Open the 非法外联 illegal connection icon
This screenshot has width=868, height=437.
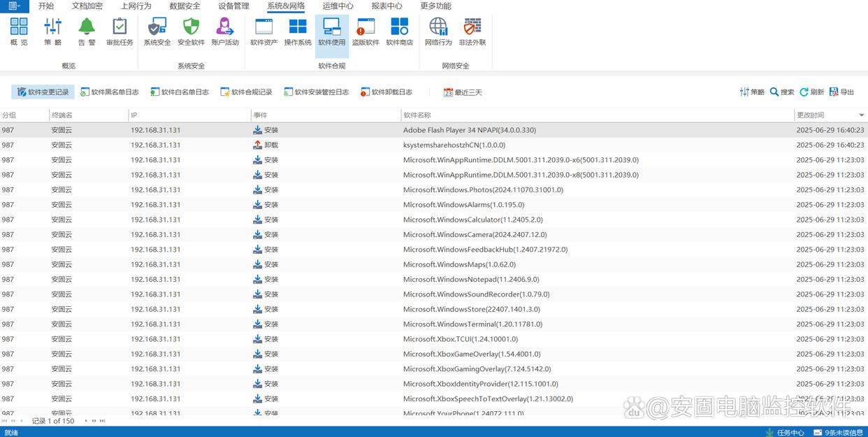[472, 32]
